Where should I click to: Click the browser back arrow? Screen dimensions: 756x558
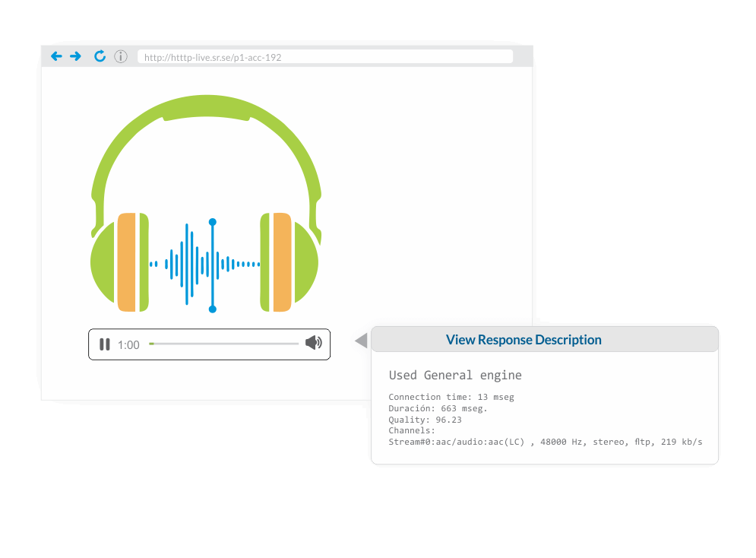click(x=56, y=55)
